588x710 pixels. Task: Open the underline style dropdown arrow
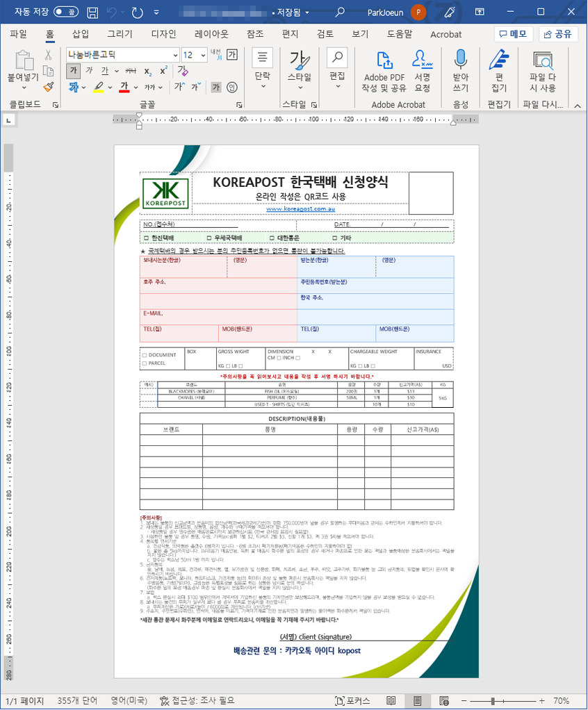pyautogui.click(x=117, y=71)
